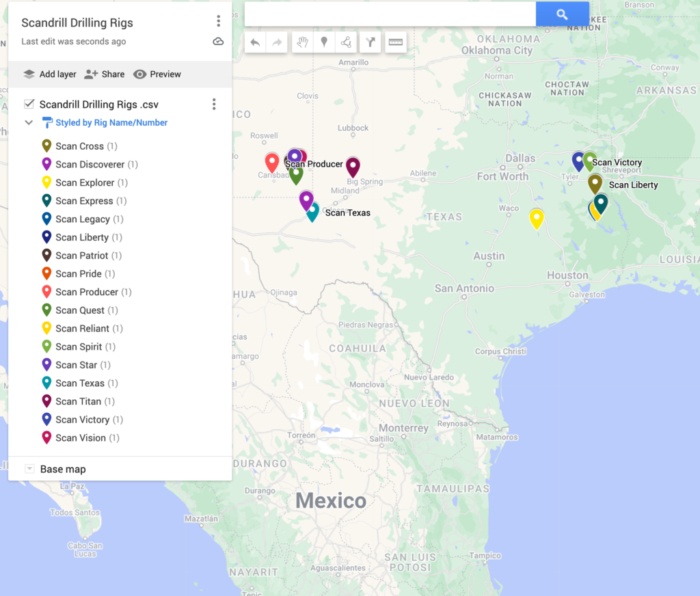Screen dimensions: 700x596
Task: Select Scan Reliant in the layer list
Action: click(82, 329)
